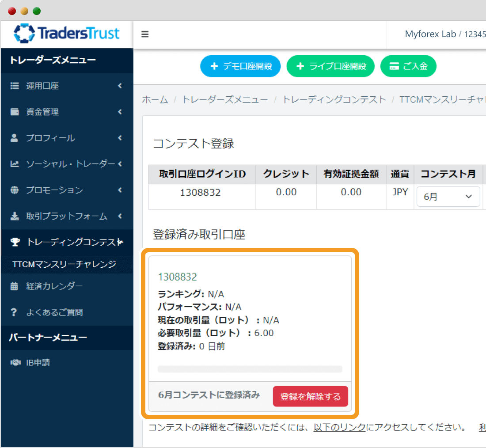This screenshot has height=448, width=486.
Task: Open IB申請 partner menu item
Action: point(67,362)
